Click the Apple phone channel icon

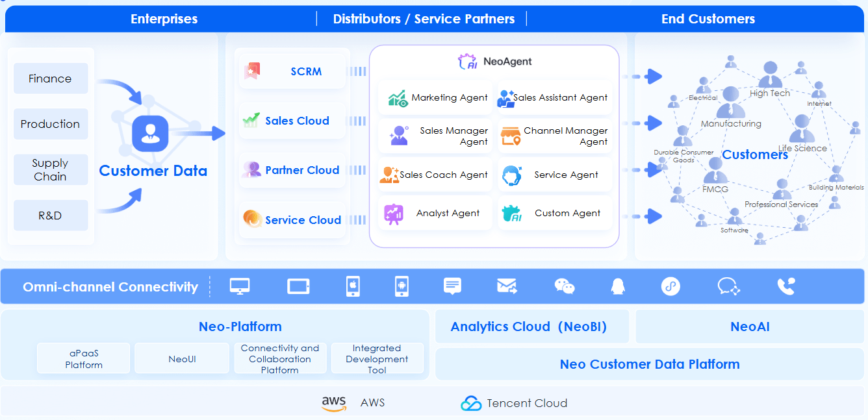point(353,286)
